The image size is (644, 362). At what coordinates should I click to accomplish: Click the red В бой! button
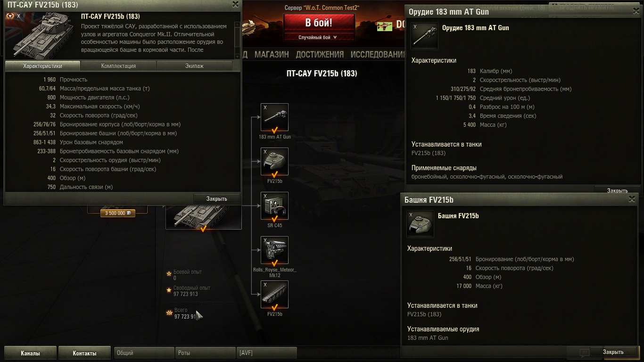point(319,23)
